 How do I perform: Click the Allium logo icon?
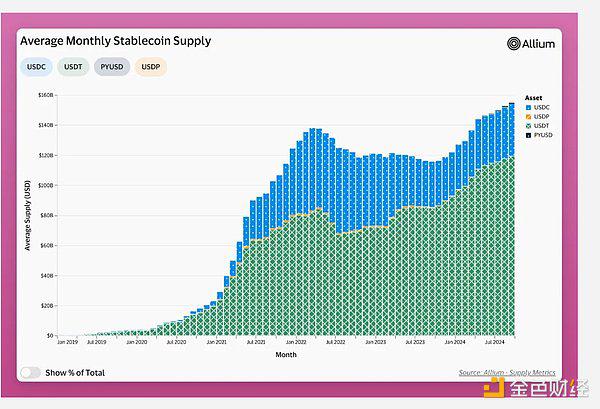point(514,44)
